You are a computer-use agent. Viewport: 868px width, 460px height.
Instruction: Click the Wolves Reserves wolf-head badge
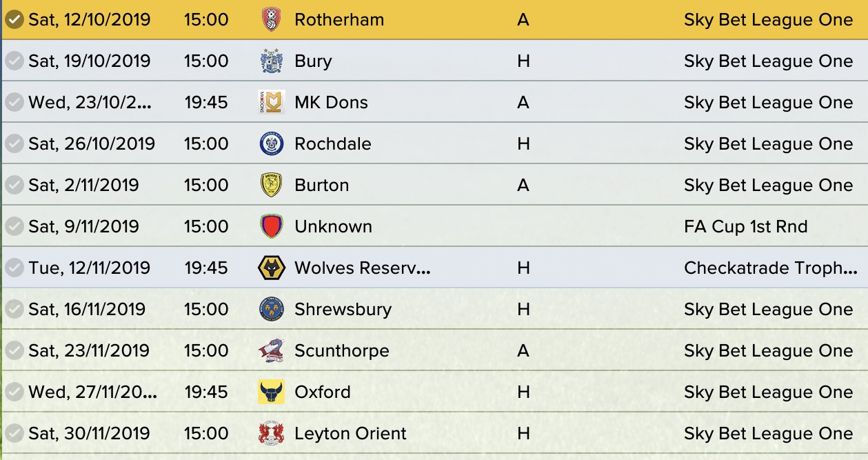[272, 268]
